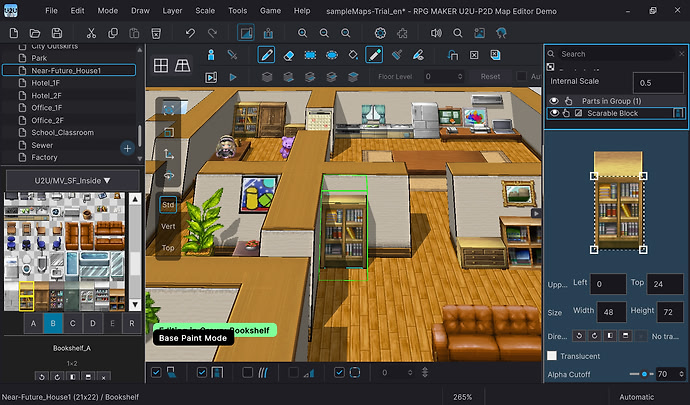This screenshot has width=690, height=405.
Task: Select the Top view mode
Action: tap(168, 247)
